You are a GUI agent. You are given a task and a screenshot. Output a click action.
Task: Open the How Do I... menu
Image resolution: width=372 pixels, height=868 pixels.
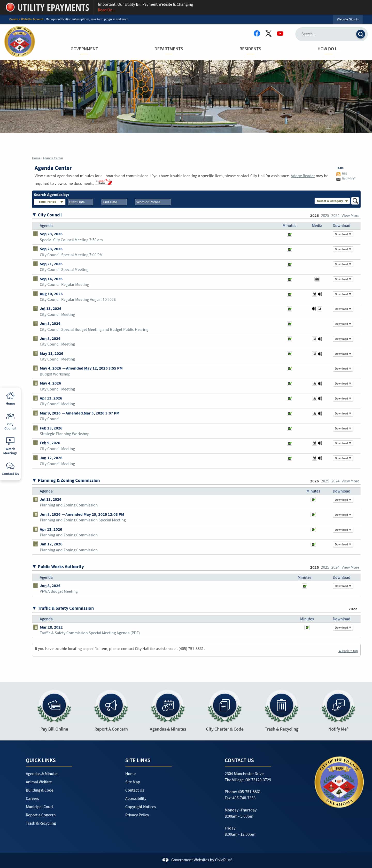pyautogui.click(x=328, y=49)
